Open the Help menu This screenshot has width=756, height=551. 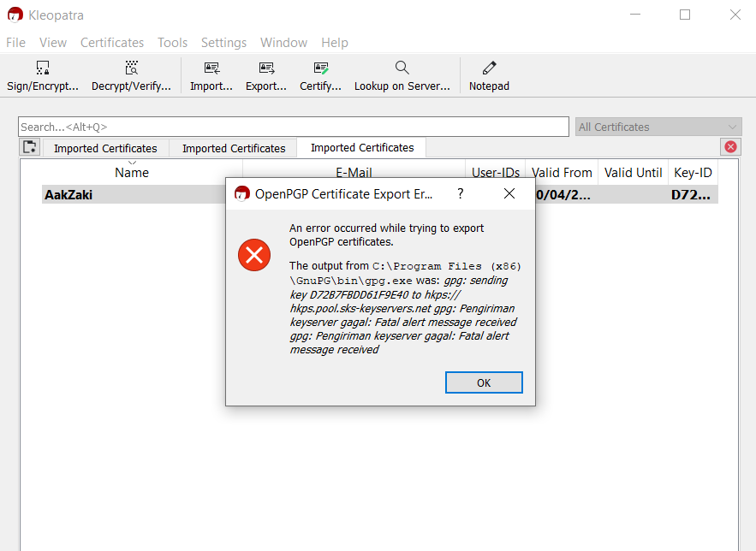[x=335, y=43]
